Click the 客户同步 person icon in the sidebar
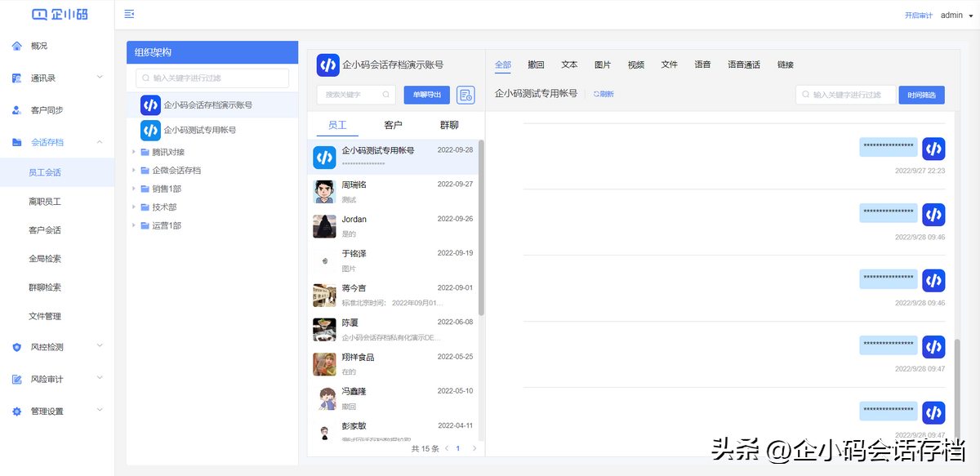 (x=17, y=110)
